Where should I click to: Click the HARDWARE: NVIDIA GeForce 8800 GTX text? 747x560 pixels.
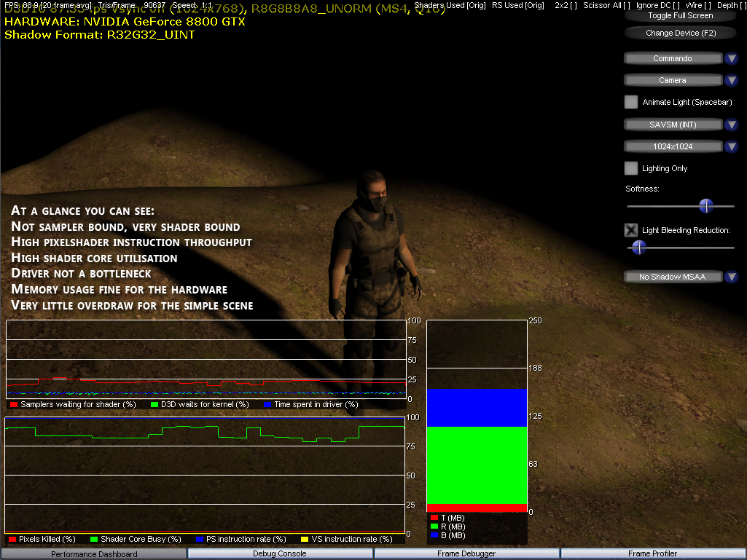[x=125, y=22]
